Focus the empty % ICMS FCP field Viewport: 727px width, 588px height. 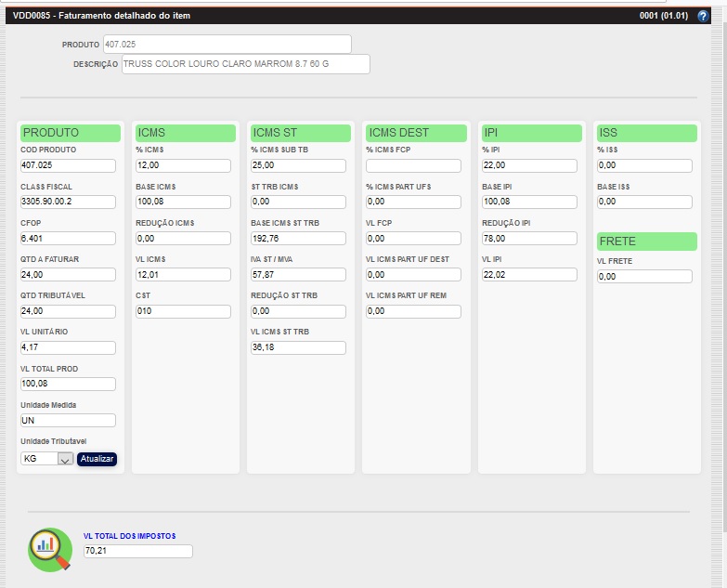pyautogui.click(x=413, y=165)
